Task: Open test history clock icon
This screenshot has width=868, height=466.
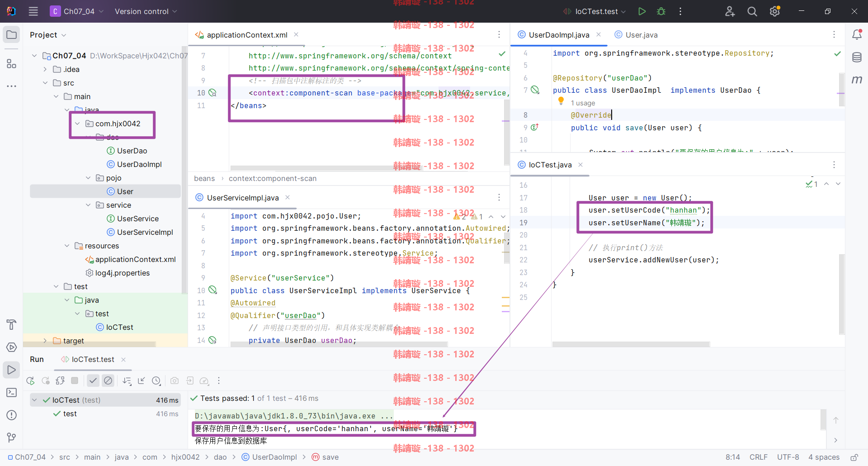Action: coord(156,380)
